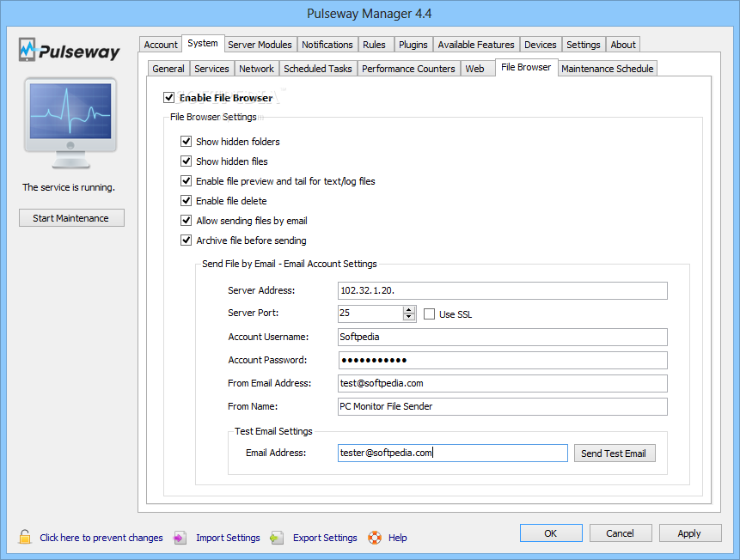Switch to Server Modules tab
This screenshot has height=560, width=740.
pyautogui.click(x=260, y=45)
